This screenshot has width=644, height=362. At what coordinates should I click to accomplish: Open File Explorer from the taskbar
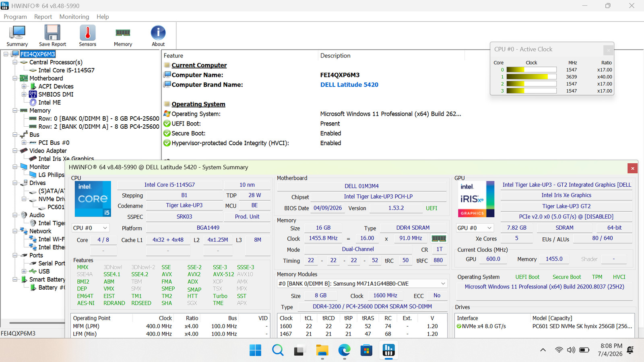322,350
